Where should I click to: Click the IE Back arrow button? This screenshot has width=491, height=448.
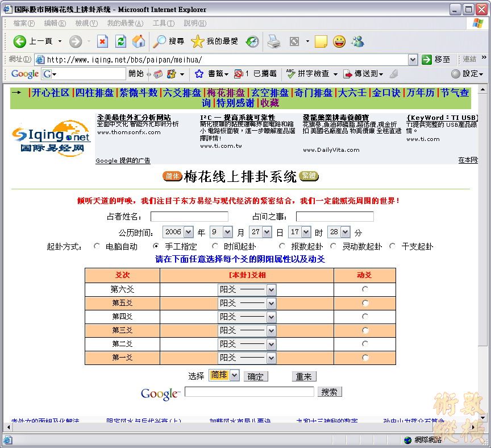pos(20,42)
